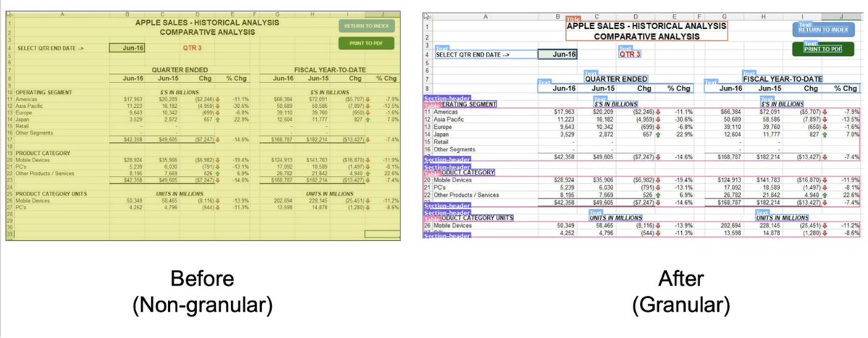Click the $17,963 cell in the Before sheet
Image resolution: width=868 pixels, height=338 pixels.
click(134, 99)
